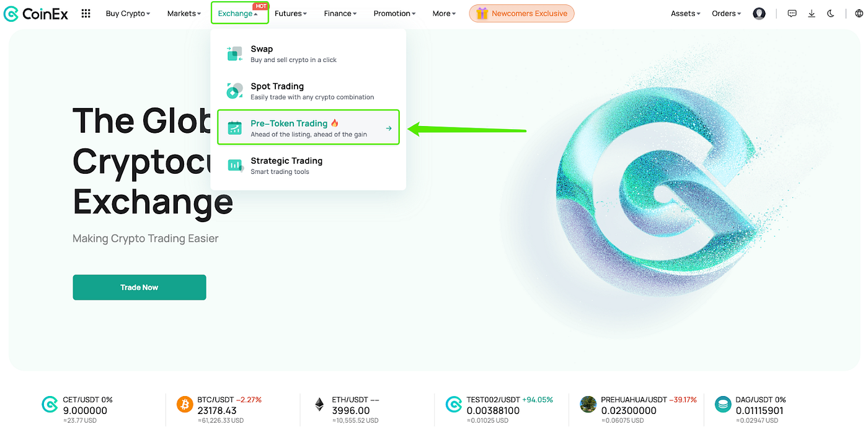
Task: Select the Spot Trading icon
Action: point(234,91)
